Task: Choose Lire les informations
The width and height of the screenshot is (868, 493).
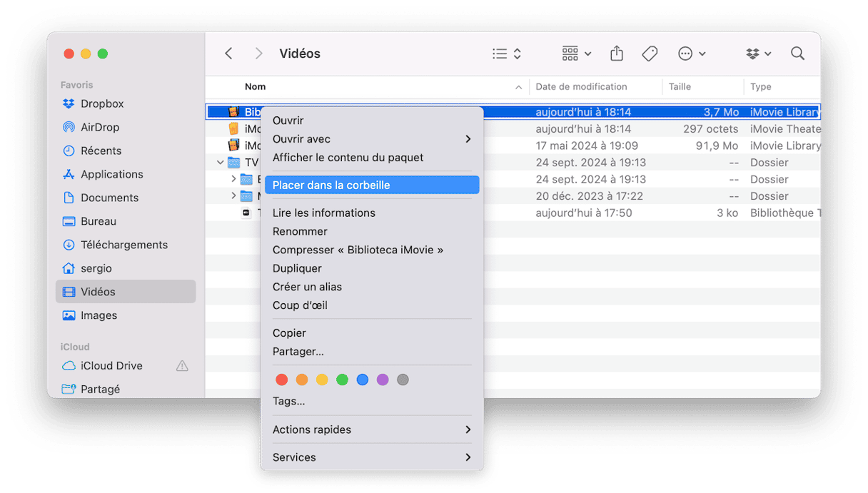Action: (372, 213)
